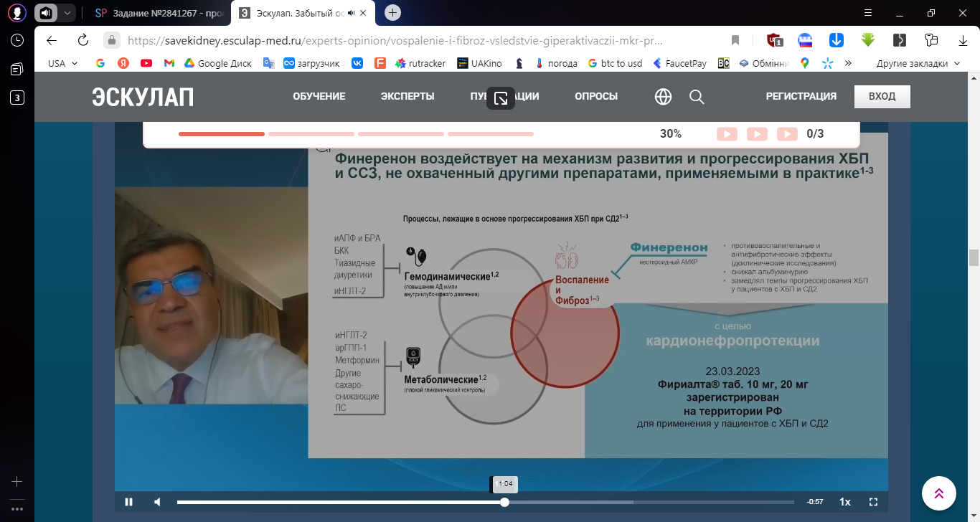Screen dimensions: 980x522
Task: Click the Russian flag extension icon
Action: (x=805, y=40)
